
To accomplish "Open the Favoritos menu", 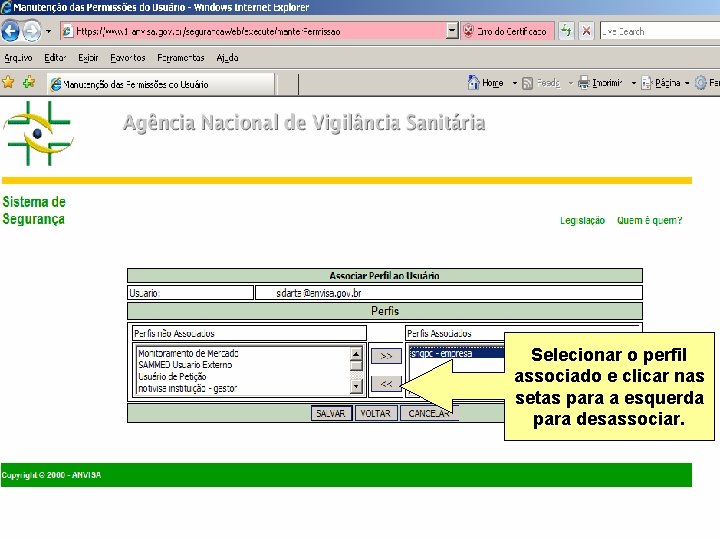I will (x=128, y=58).
